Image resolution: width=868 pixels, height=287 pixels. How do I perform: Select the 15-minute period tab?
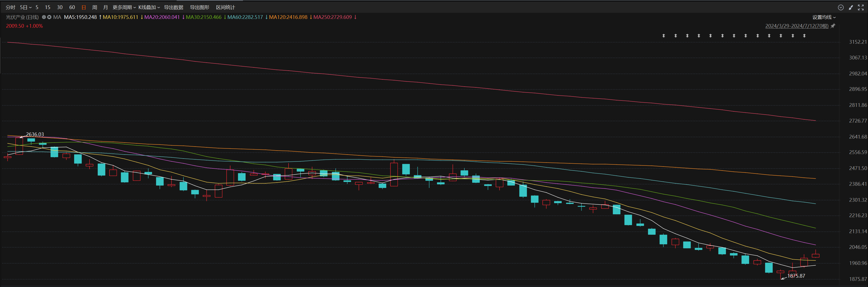(47, 7)
